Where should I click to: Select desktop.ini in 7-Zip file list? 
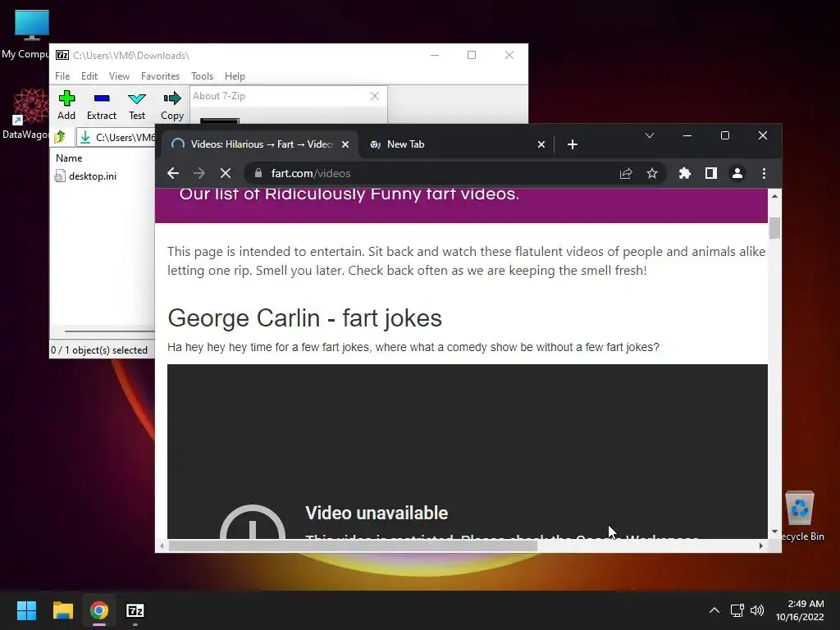click(x=85, y=176)
